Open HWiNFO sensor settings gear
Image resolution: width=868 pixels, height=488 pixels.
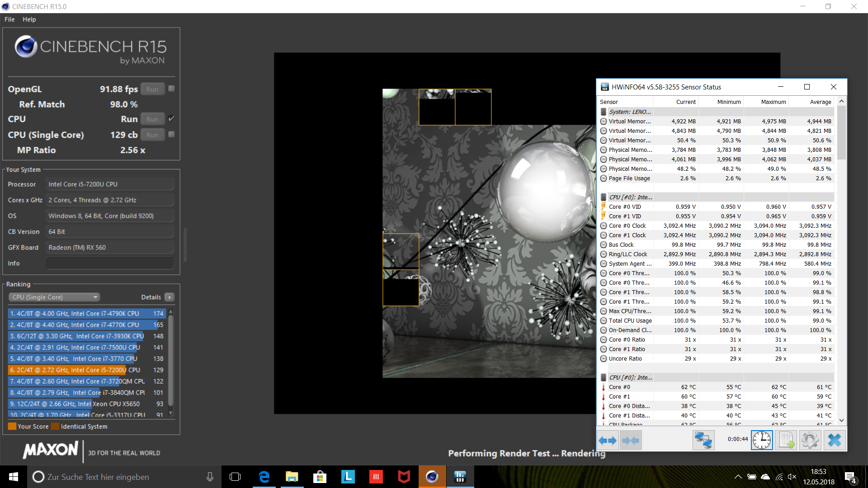810,440
